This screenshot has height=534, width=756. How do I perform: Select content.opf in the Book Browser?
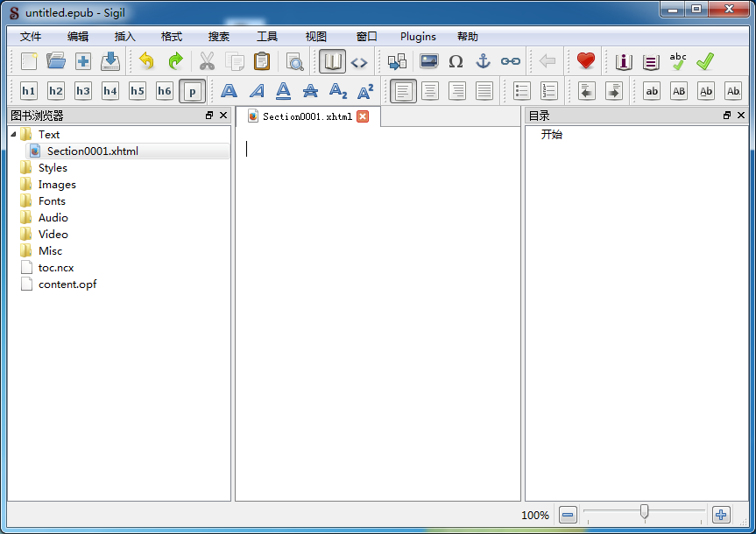point(67,285)
